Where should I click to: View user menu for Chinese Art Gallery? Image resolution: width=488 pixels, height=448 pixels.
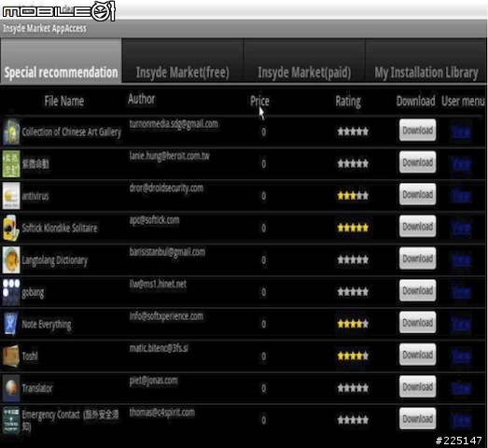tap(461, 133)
